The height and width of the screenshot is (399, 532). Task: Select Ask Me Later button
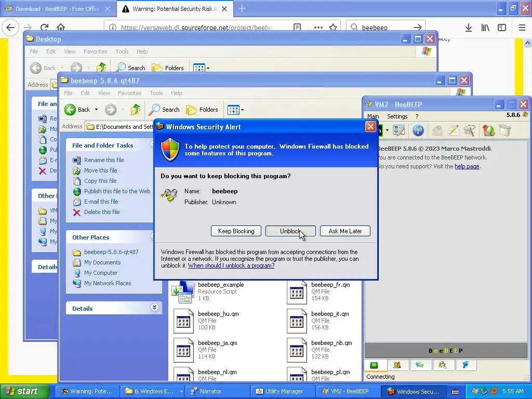(345, 231)
